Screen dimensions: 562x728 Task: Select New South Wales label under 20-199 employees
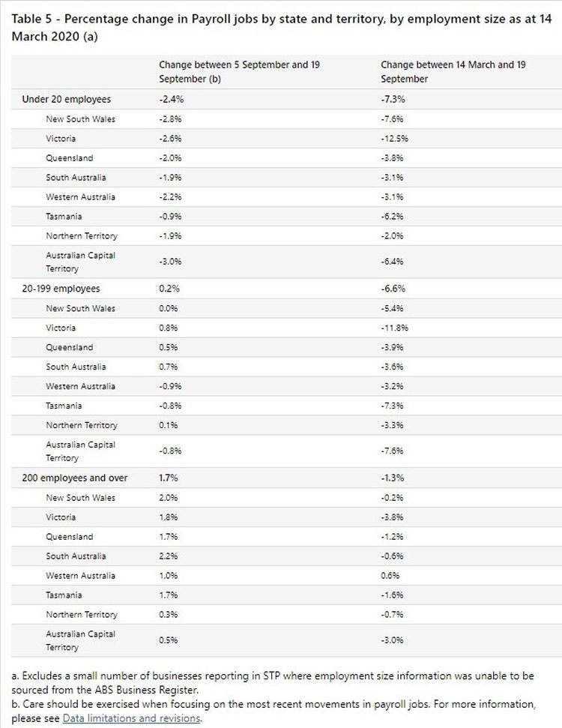pyautogui.click(x=80, y=308)
